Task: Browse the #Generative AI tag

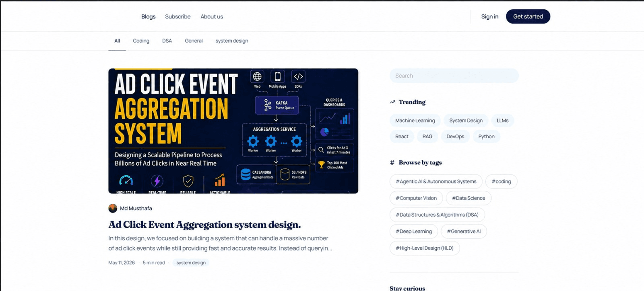Action: pyautogui.click(x=464, y=232)
